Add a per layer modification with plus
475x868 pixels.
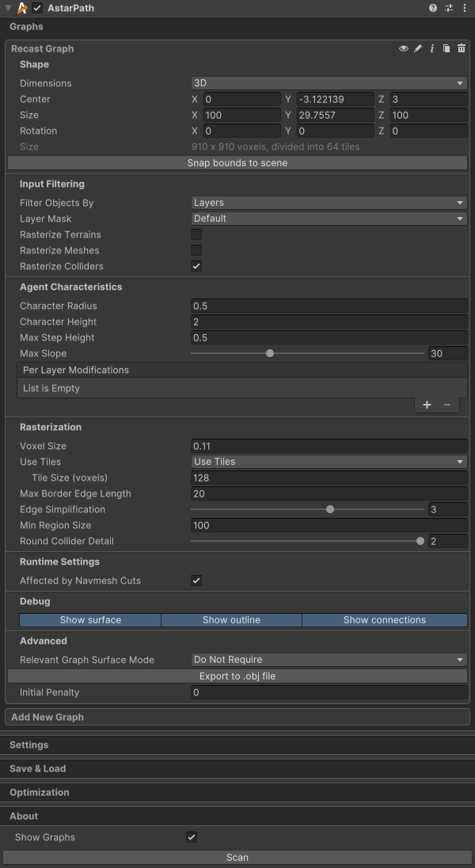pyautogui.click(x=427, y=405)
